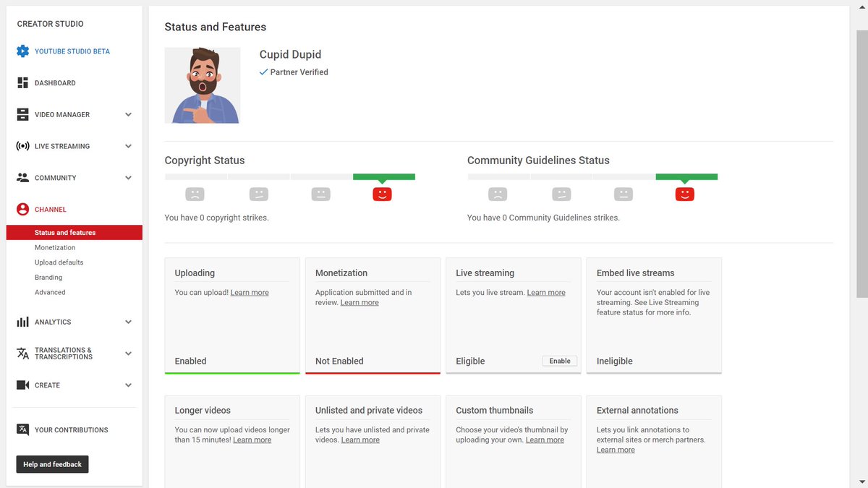Select Status and features menu item
This screenshot has height=488, width=868.
coord(75,233)
